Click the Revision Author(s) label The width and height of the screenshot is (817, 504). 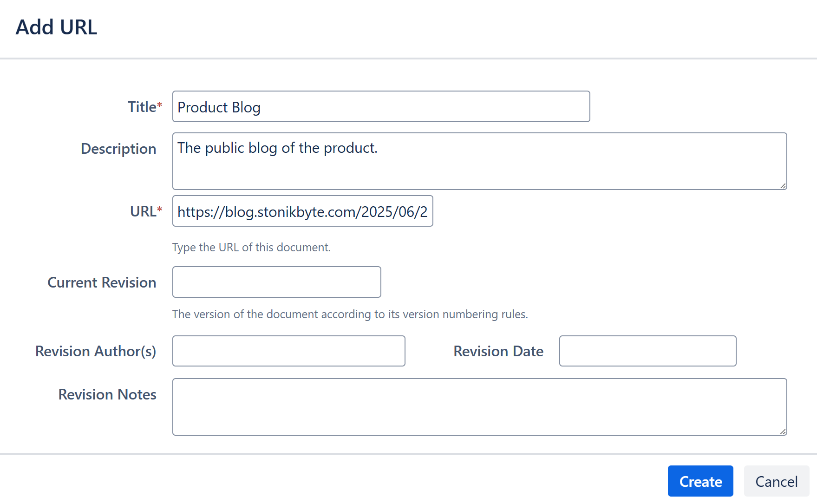click(x=96, y=351)
